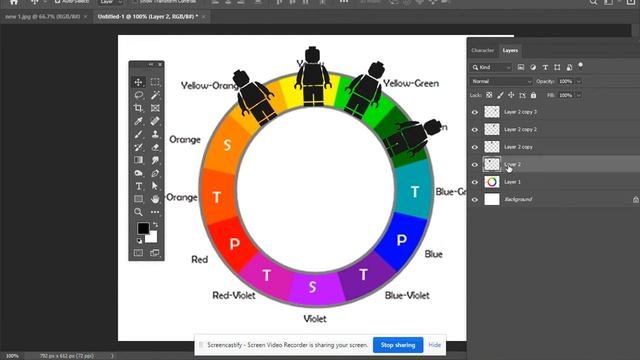Select the Type tool
This screenshot has height=360, width=640.
point(138,187)
